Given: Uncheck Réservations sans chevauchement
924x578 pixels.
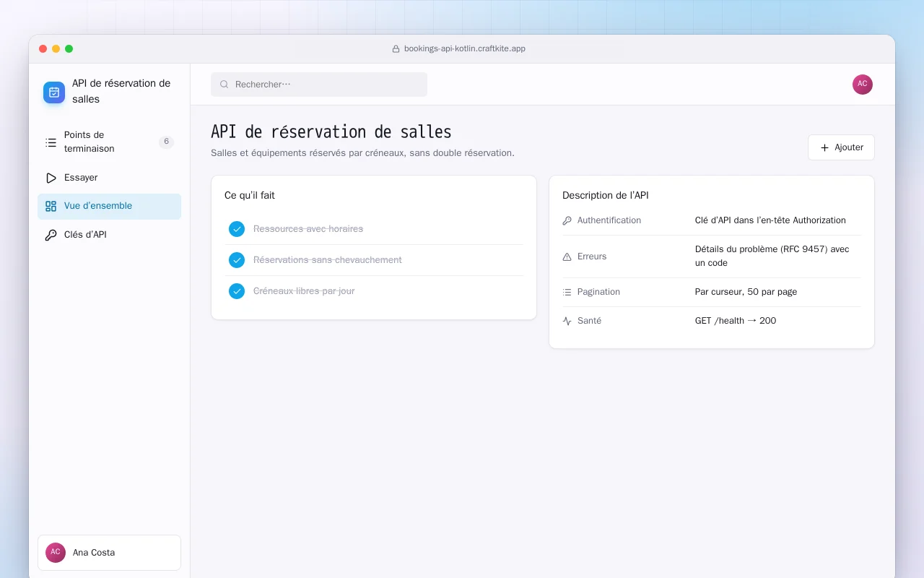Looking at the screenshot, I should pos(237,260).
